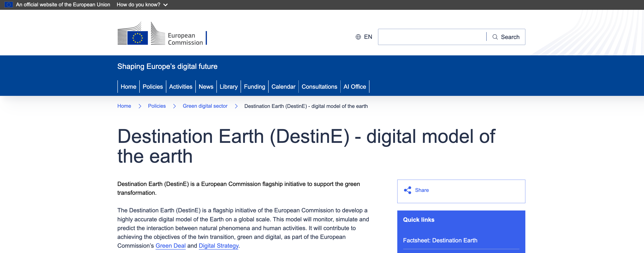Click inside the search text field

tap(432, 37)
